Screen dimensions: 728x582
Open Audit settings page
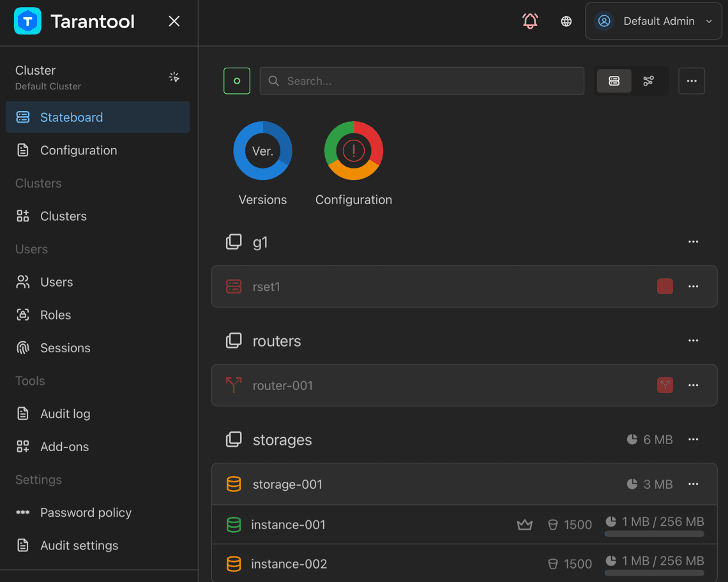point(98,546)
